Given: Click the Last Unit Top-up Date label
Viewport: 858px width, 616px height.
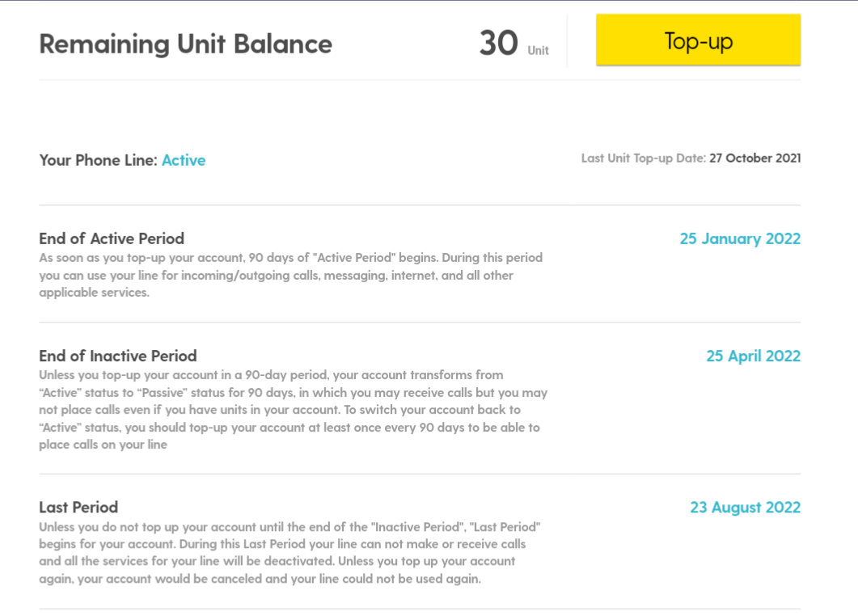Looking at the screenshot, I should tap(643, 158).
